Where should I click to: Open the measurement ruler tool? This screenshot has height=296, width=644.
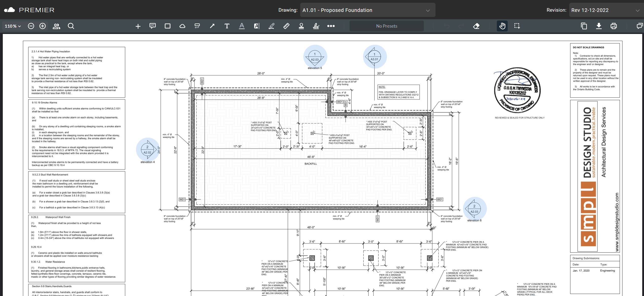pos(286,26)
